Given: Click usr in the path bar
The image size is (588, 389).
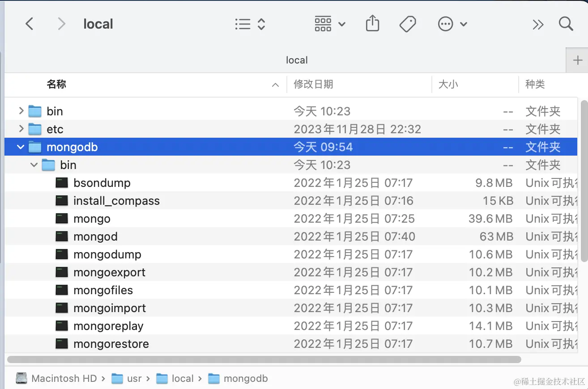Looking at the screenshot, I should [127, 378].
